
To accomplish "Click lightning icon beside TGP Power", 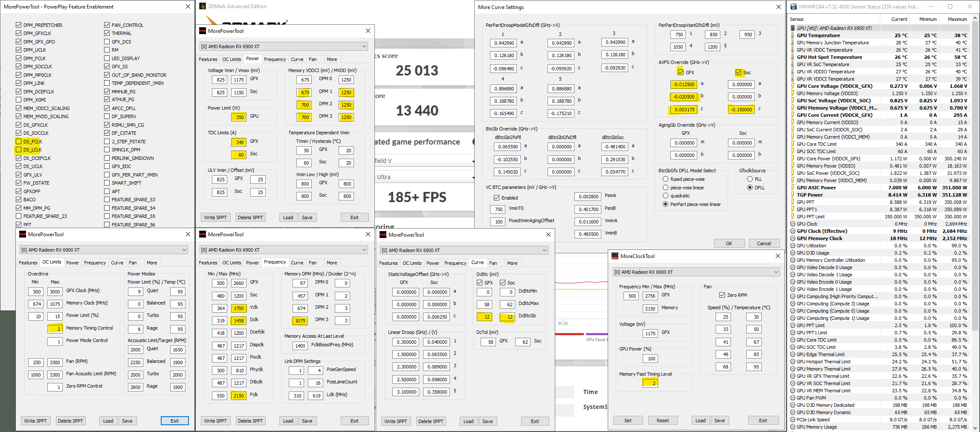I will click(793, 195).
